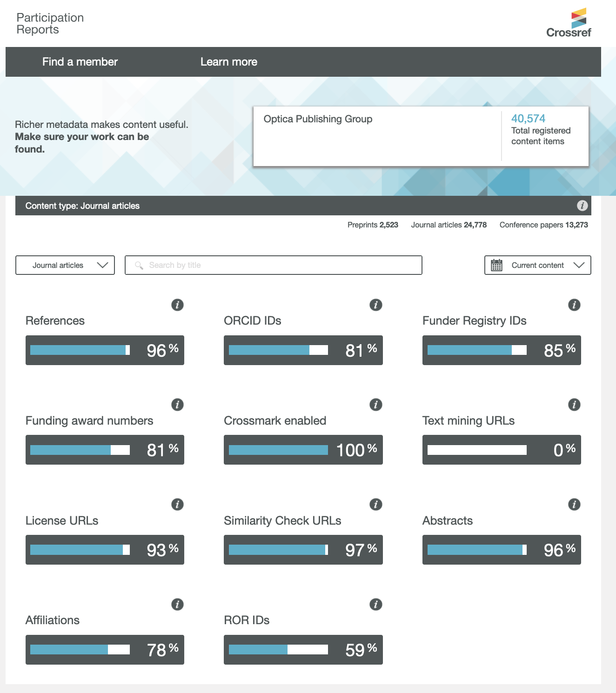Screen dimensions: 616x693
Task: Show info for Funder Registry IDs
Action: (574, 305)
